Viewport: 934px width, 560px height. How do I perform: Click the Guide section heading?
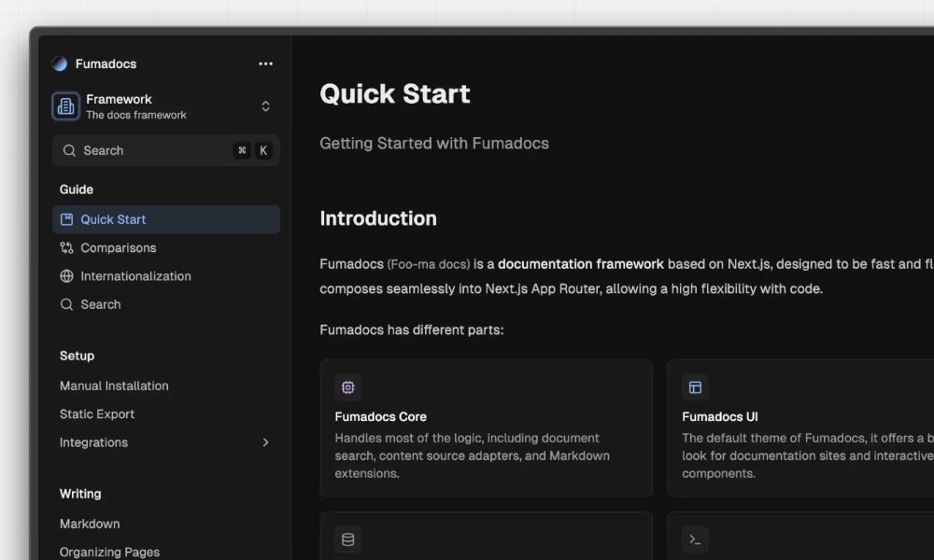[x=77, y=189]
